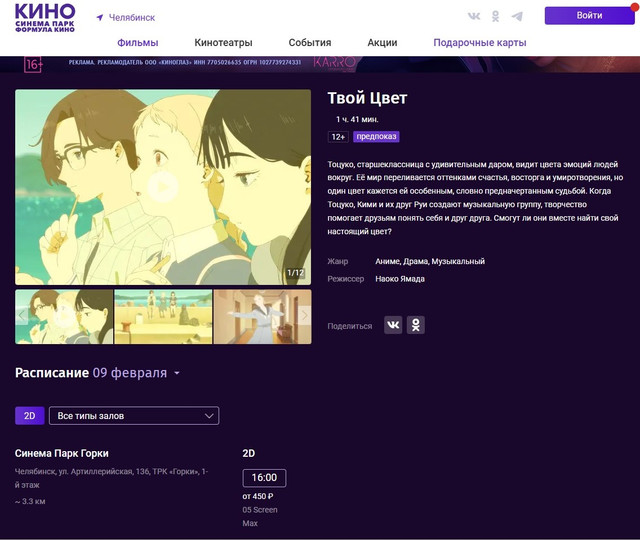Click the cinema address on Артиллерийская, 136
This screenshot has width=640, height=540.
pyautogui.click(x=111, y=478)
